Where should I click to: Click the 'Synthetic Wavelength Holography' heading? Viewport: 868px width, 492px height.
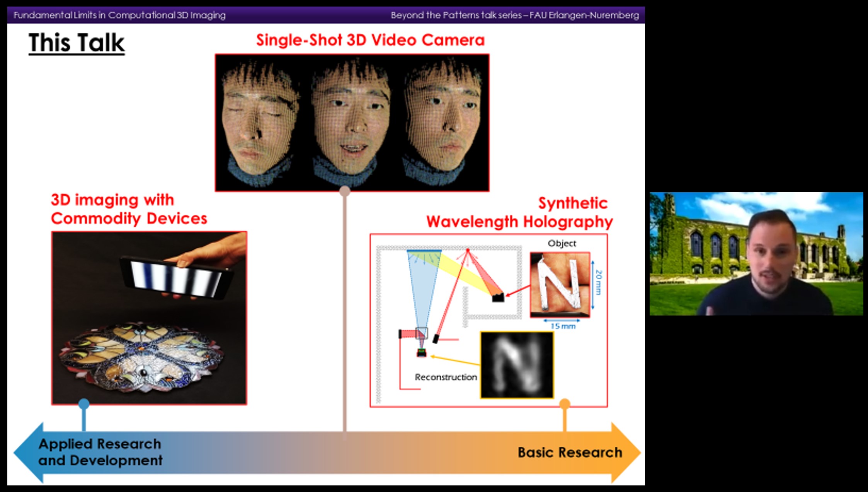[x=519, y=212]
